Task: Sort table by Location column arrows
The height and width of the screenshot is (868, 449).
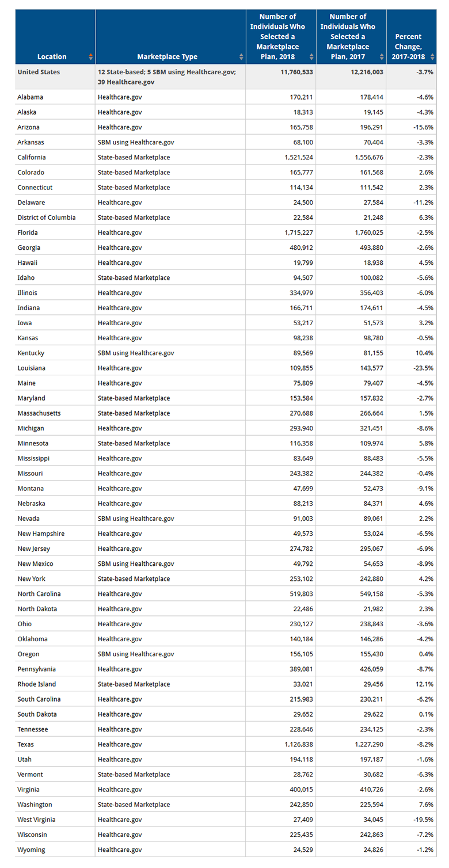Action: pyautogui.click(x=90, y=57)
